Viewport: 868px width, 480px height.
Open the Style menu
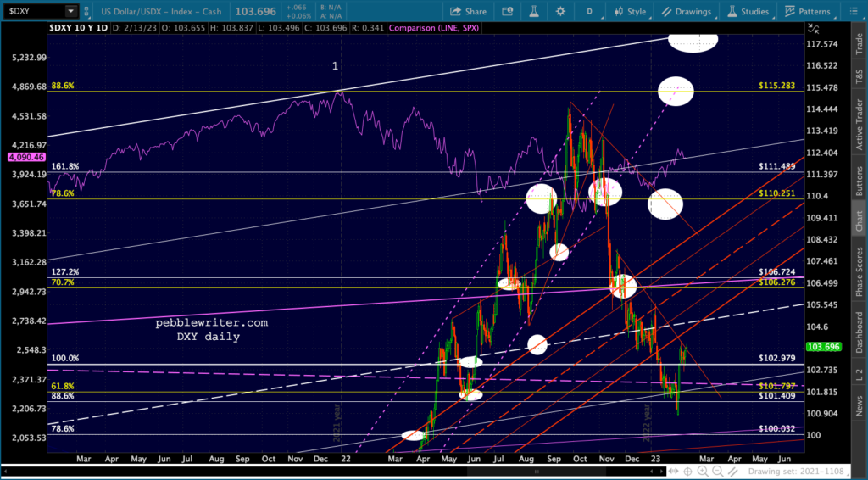pos(630,11)
